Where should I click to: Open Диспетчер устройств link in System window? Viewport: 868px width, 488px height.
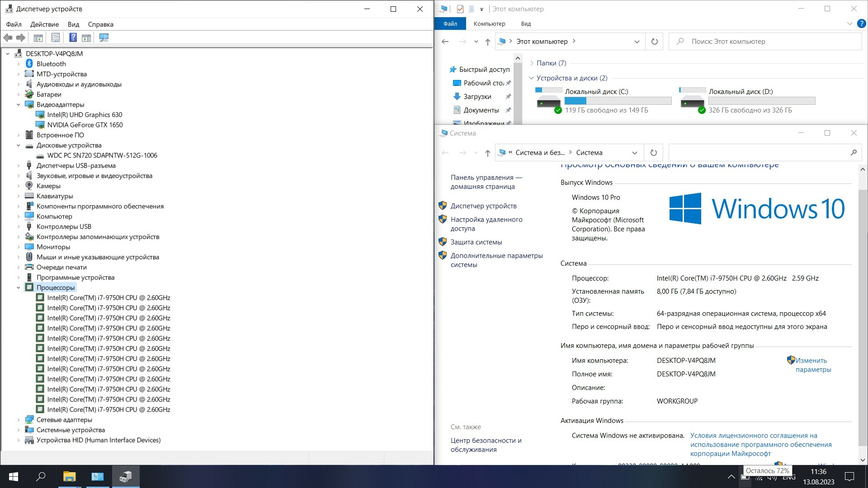pyautogui.click(x=483, y=206)
